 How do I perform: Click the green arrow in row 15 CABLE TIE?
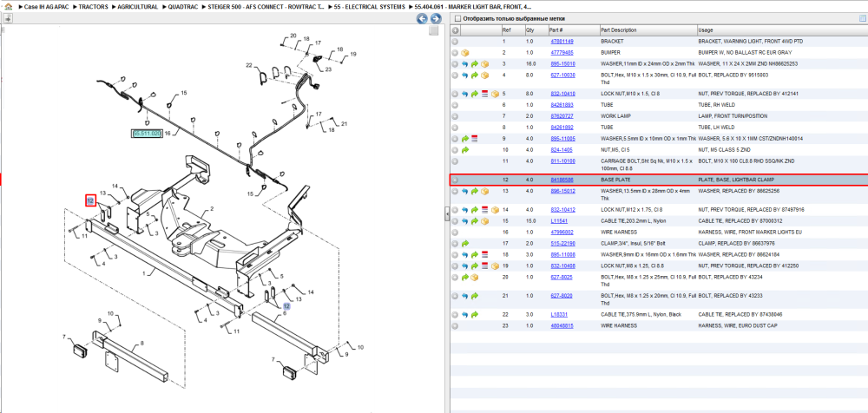tap(475, 221)
